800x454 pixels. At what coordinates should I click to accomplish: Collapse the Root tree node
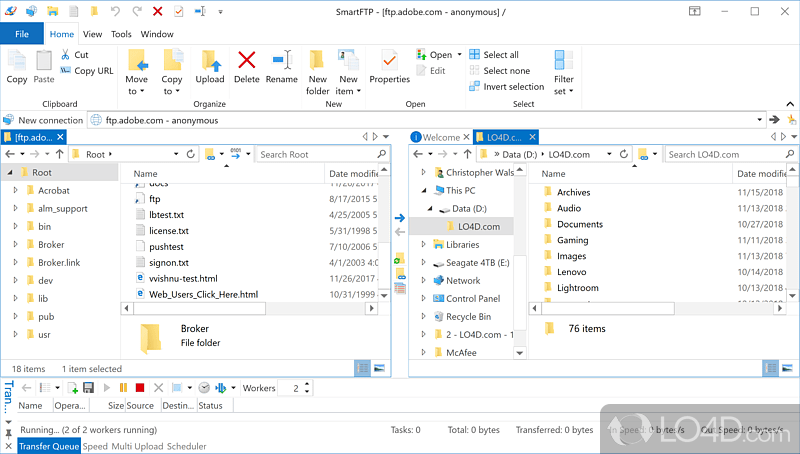10,172
